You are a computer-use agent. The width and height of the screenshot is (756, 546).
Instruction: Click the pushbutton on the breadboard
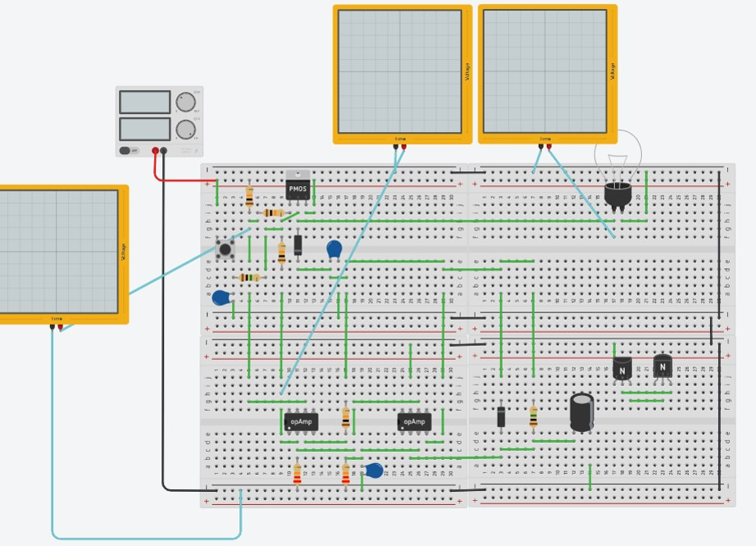click(225, 249)
